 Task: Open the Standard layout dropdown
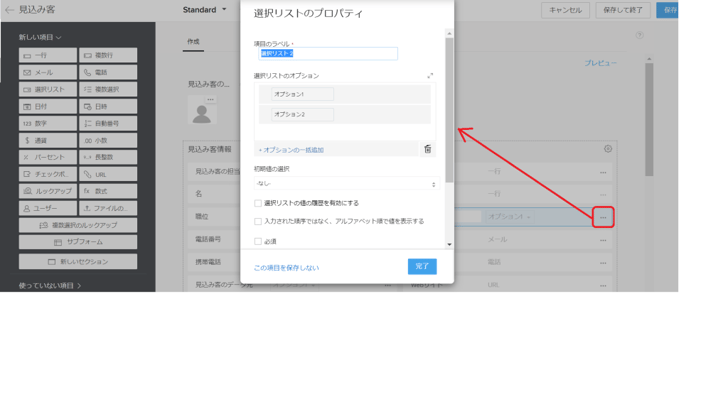[x=205, y=10]
